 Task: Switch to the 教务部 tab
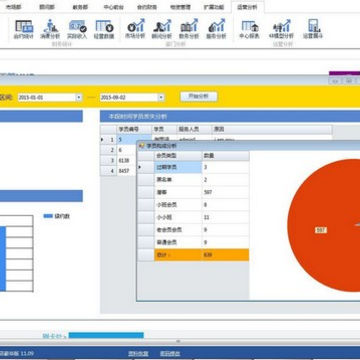click(x=80, y=7)
